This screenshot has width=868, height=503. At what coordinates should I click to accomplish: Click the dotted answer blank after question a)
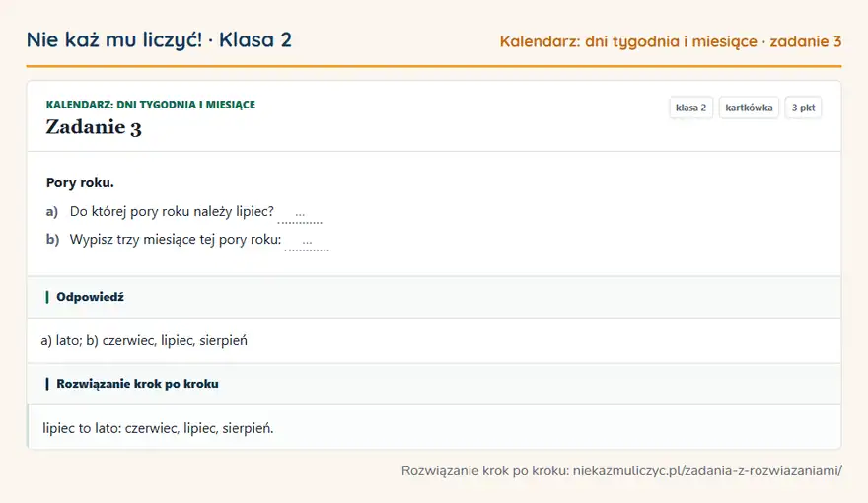tap(300, 215)
